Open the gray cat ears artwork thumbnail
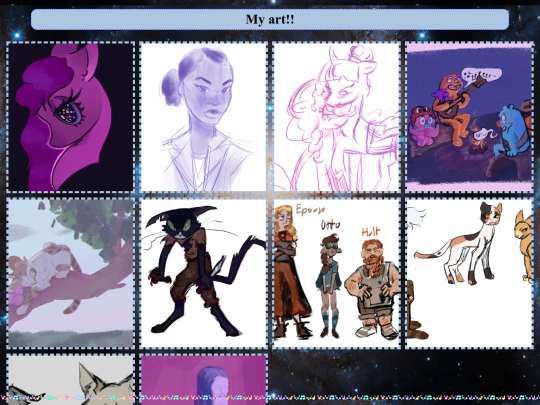540x405 pixels. coord(70,379)
